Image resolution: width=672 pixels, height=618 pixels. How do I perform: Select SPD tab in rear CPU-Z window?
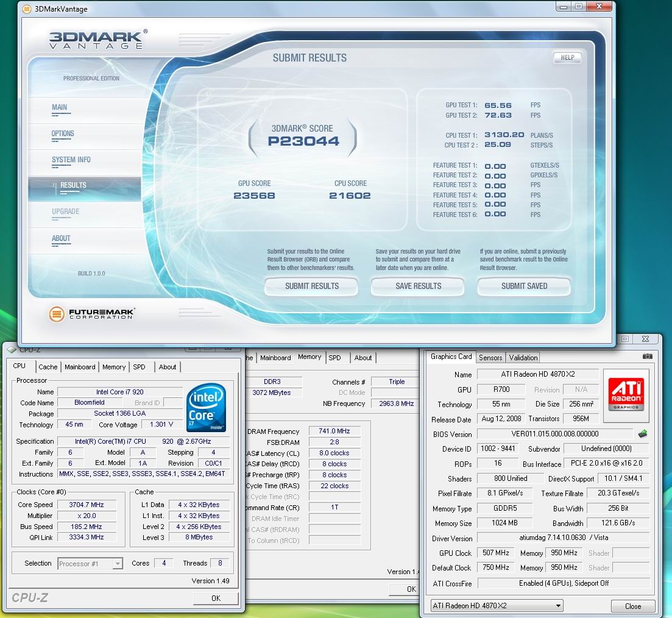pos(334,358)
